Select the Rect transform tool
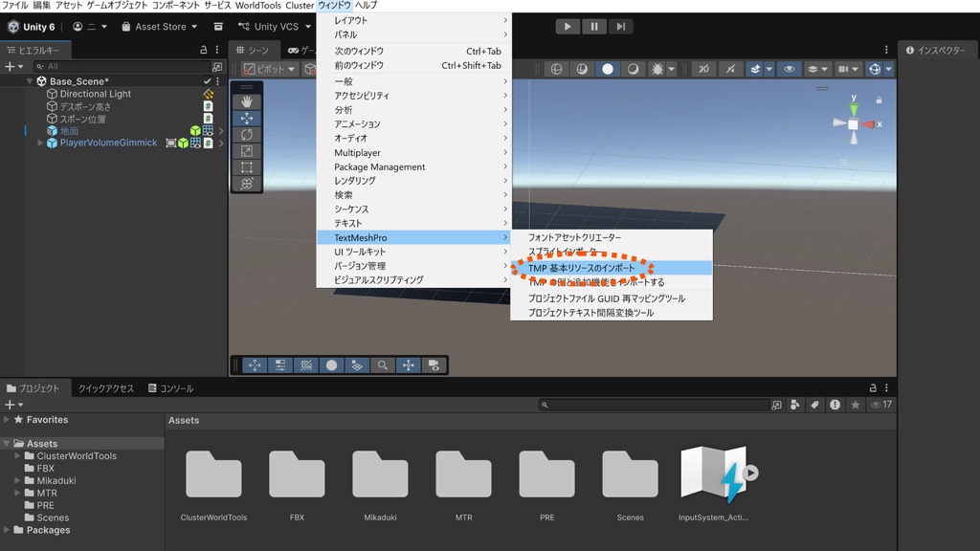 [247, 166]
